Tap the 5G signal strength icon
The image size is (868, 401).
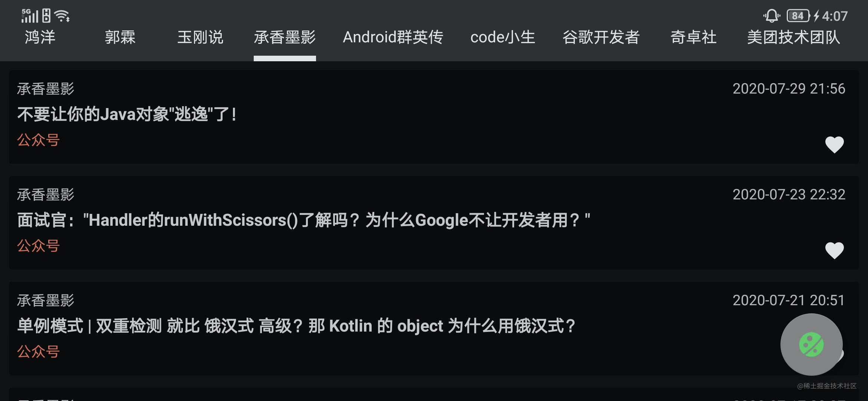[x=30, y=16]
